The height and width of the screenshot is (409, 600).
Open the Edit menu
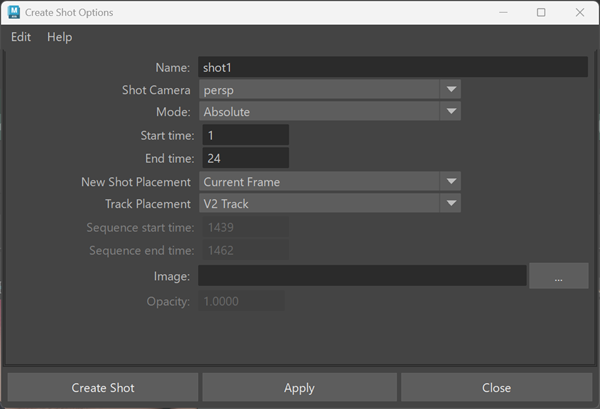point(21,37)
